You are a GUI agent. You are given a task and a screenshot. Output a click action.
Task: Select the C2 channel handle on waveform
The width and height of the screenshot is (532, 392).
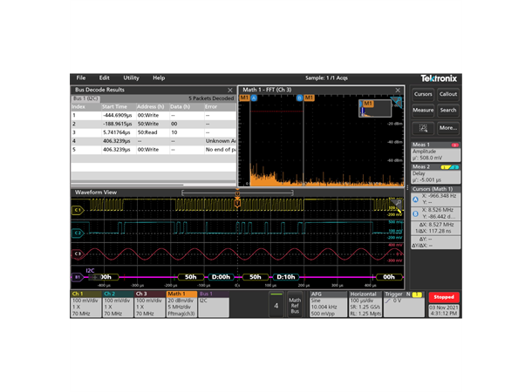coord(78,233)
